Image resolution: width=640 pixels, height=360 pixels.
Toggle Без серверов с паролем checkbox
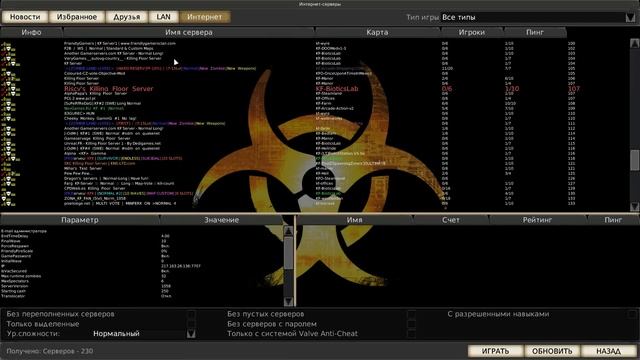pos(411,324)
